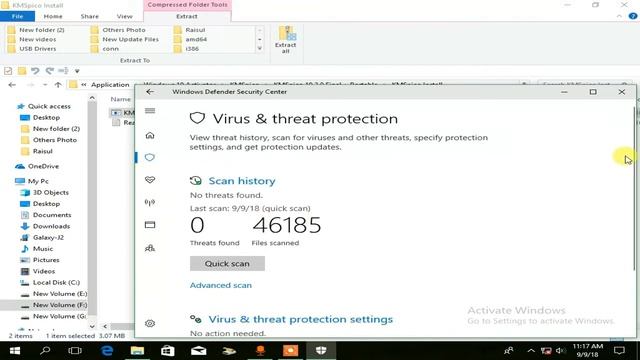This screenshot has width=640, height=360.
Task: Open App & browser control icon
Action: (150, 224)
